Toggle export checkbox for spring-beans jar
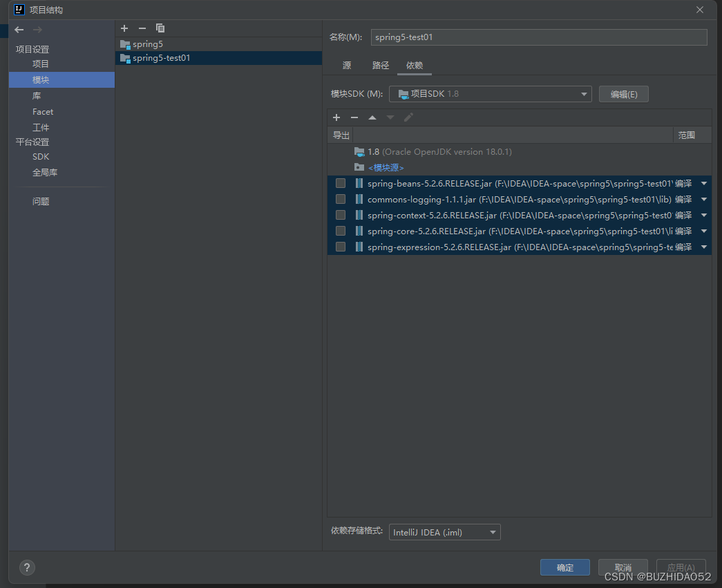This screenshot has height=588, width=722. coord(341,183)
